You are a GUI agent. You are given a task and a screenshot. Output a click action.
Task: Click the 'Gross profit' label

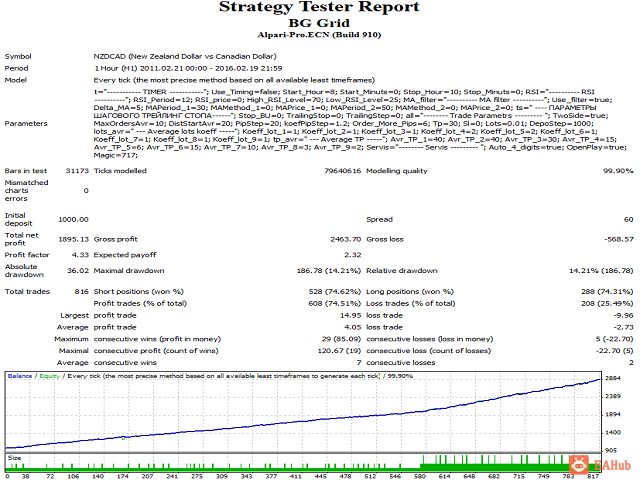coord(116,239)
